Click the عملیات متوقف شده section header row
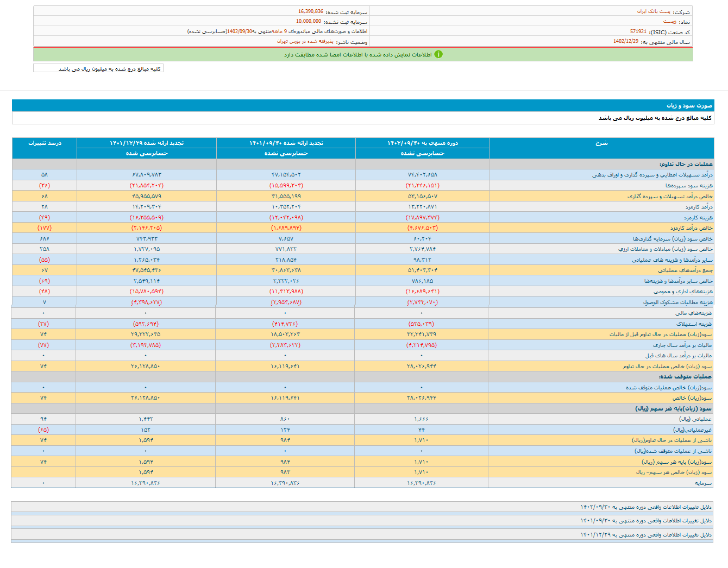728x568 pixels. pyautogui.click(x=685, y=377)
